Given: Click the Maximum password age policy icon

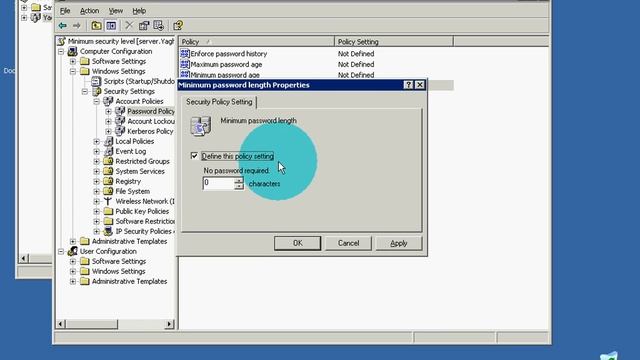Looking at the screenshot, I should click(x=185, y=64).
